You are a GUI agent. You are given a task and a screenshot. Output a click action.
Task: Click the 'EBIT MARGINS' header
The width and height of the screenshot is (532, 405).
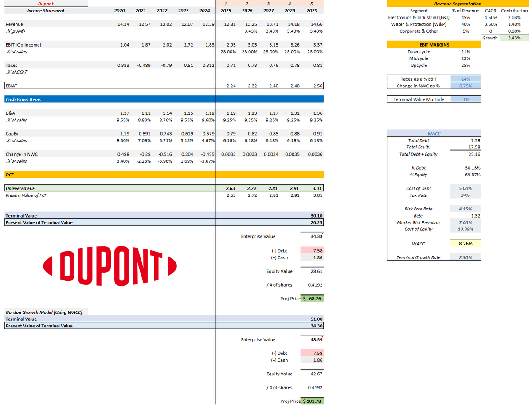click(434, 45)
